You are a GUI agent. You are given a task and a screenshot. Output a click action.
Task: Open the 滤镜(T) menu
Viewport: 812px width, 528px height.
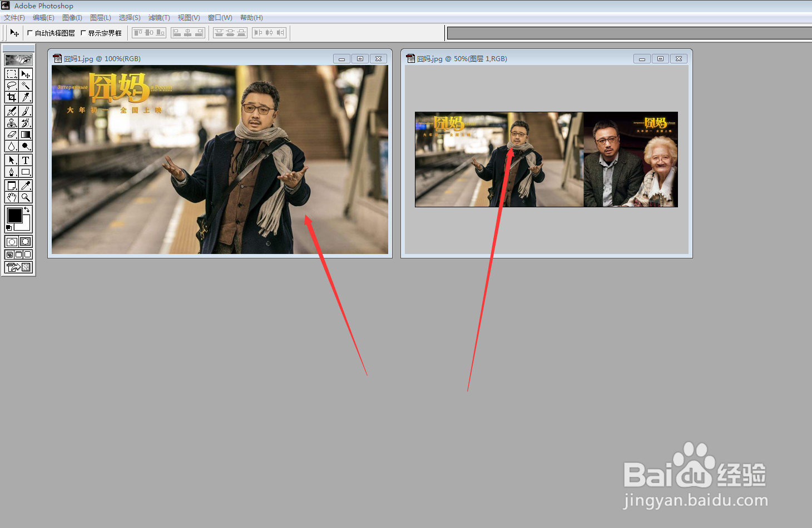pyautogui.click(x=159, y=18)
